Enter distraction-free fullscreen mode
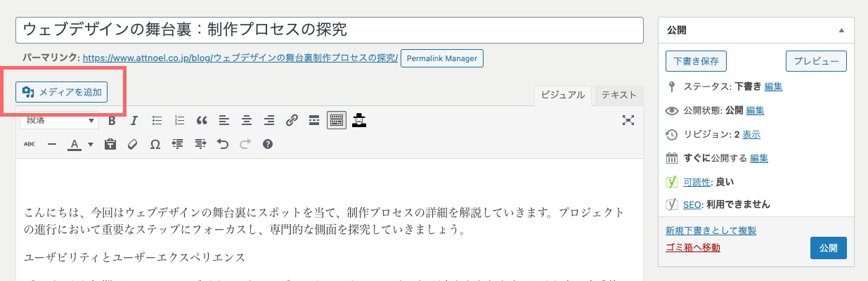The height and width of the screenshot is (281, 868). point(628,120)
